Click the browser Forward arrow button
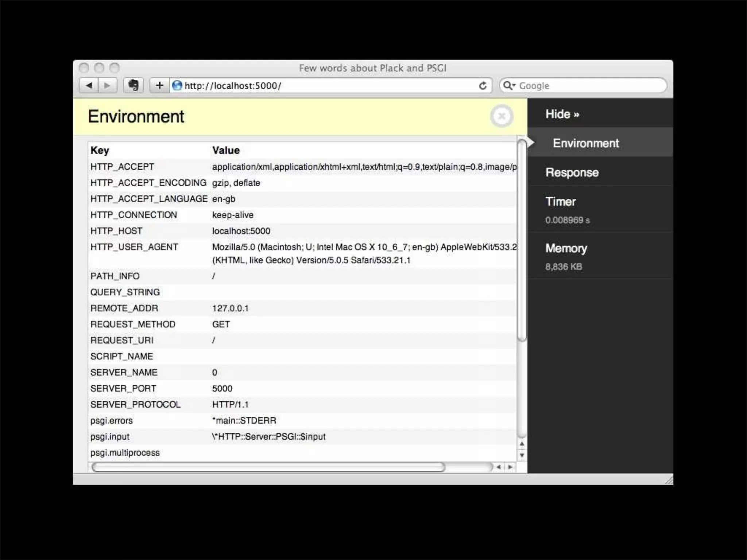This screenshot has width=747, height=560. pyautogui.click(x=107, y=86)
